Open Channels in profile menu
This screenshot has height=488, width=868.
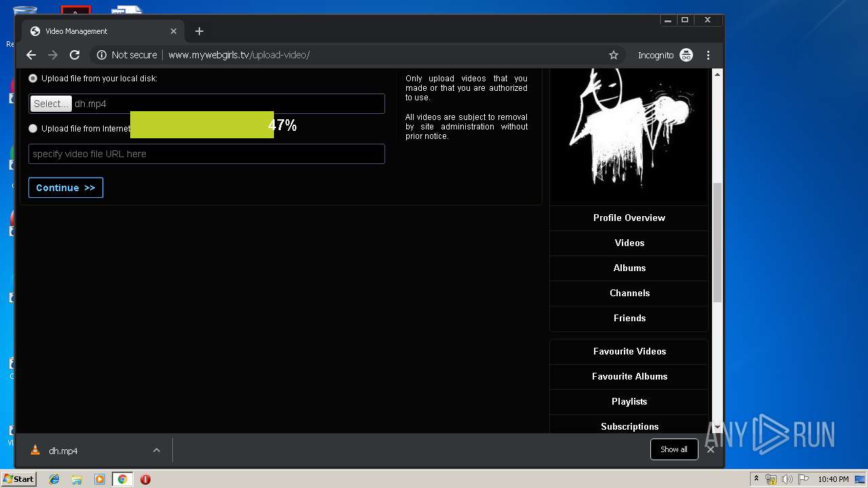pyautogui.click(x=629, y=293)
